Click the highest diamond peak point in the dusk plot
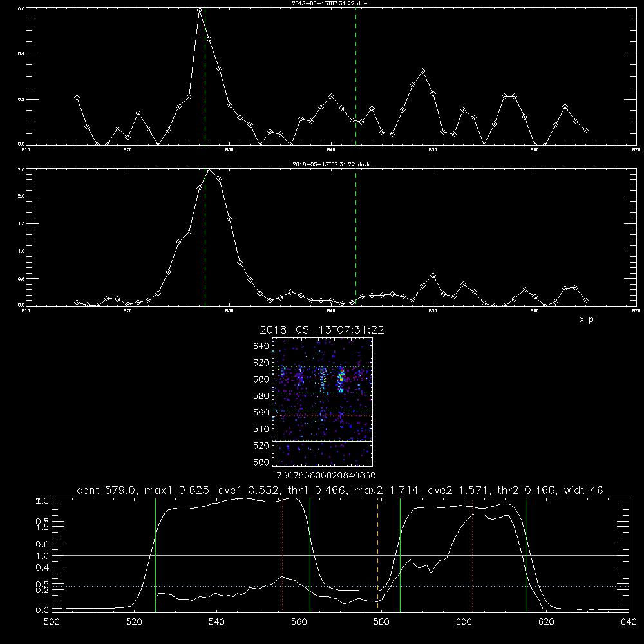The width and height of the screenshot is (644, 644). [209, 169]
